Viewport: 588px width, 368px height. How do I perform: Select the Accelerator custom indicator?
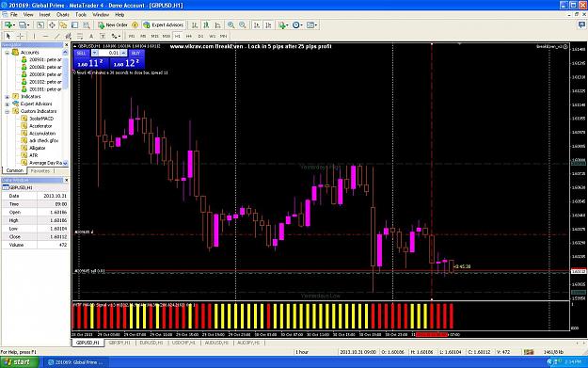coord(40,126)
